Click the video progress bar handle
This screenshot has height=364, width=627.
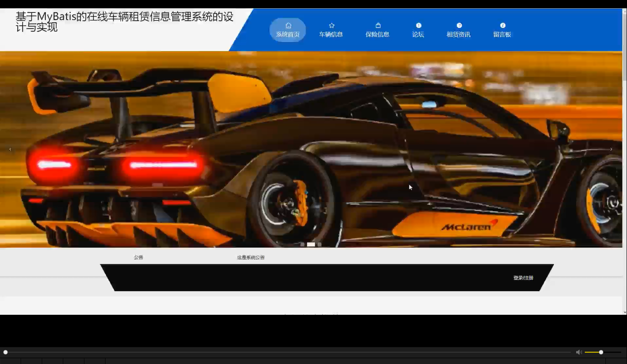click(x=5, y=352)
